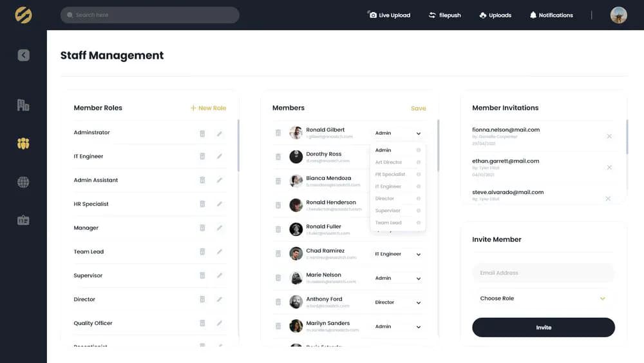Open the ID badge icon in the sidebar

(x=23, y=221)
